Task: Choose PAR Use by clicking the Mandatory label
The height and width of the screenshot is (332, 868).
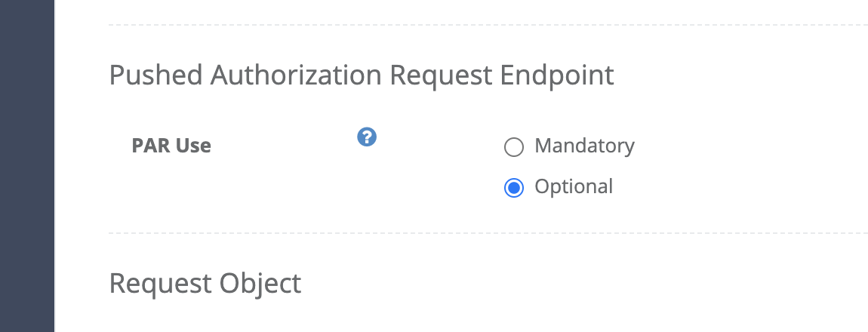Action: point(584,146)
